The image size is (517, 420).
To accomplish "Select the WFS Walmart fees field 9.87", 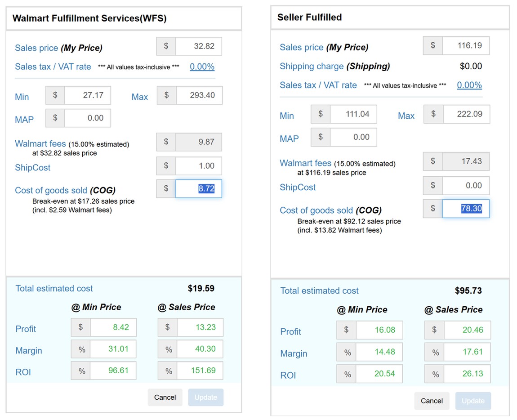I will pyautogui.click(x=199, y=142).
